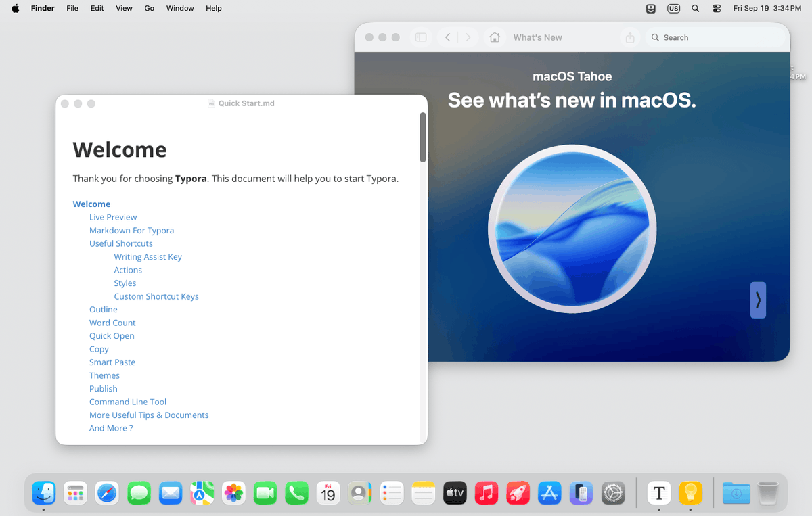Follow the Live Preview link

tap(113, 217)
